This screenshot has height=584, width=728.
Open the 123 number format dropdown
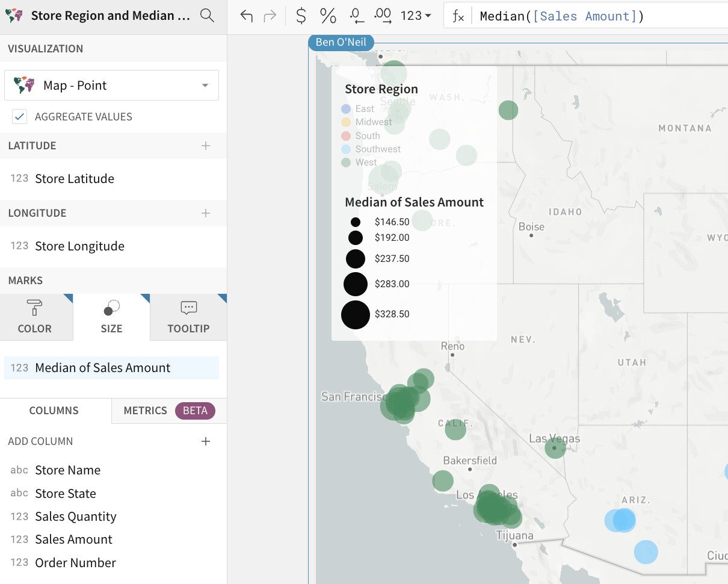(x=416, y=16)
